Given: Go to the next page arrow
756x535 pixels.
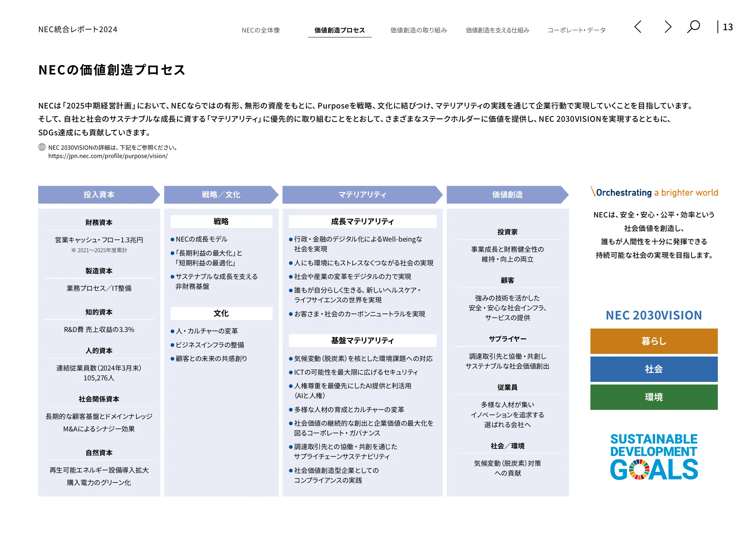Looking at the screenshot, I should point(668,27).
